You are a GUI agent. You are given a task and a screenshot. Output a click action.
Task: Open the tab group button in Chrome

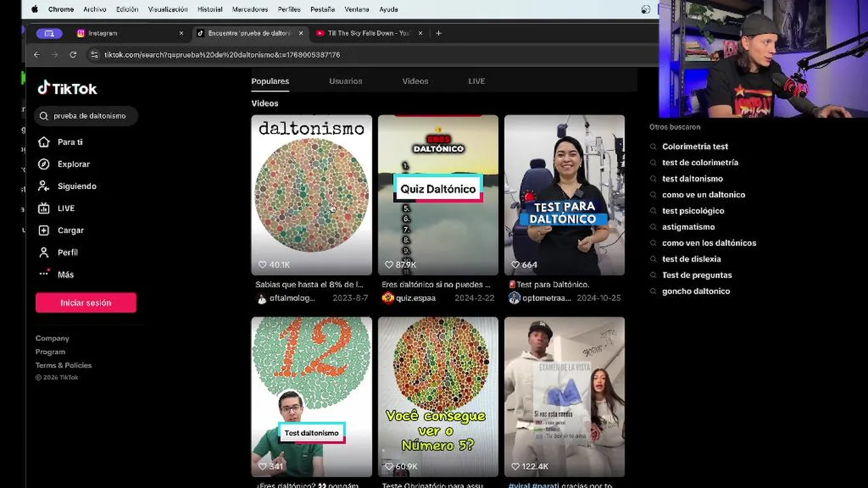[49, 33]
